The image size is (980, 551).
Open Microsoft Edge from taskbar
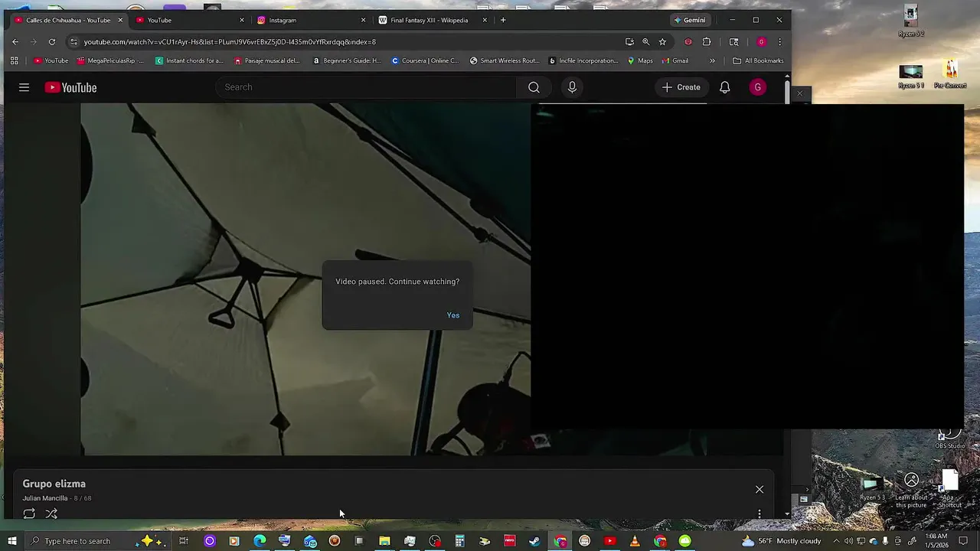[x=260, y=541]
